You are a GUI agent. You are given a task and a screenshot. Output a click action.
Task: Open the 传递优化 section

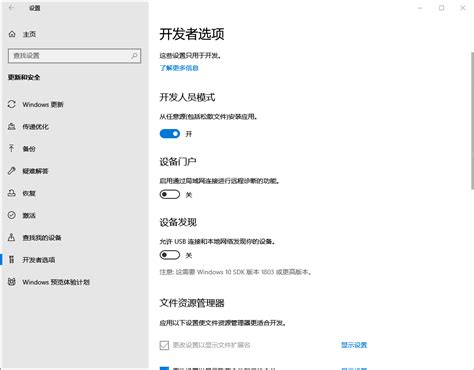[35, 127]
